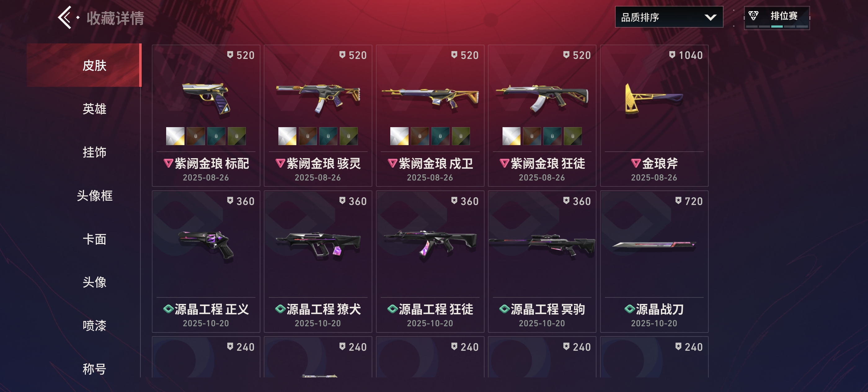
Task: Switch to the 英雄 tab
Action: click(x=94, y=109)
